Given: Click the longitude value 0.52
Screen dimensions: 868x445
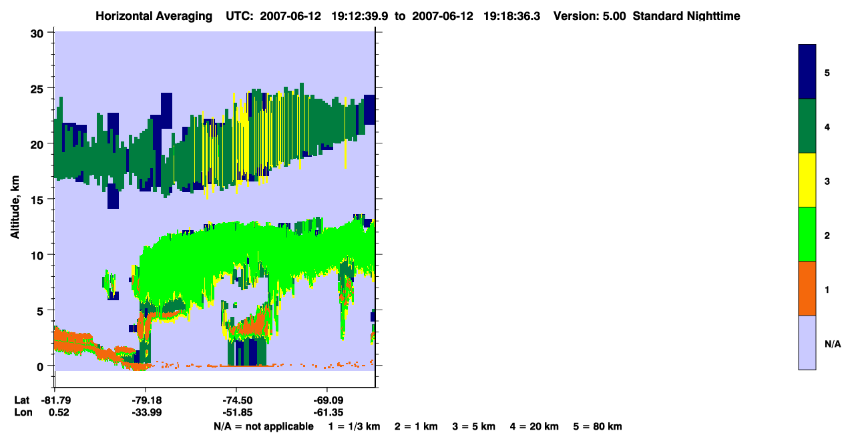Looking at the screenshot, I should click(59, 412).
